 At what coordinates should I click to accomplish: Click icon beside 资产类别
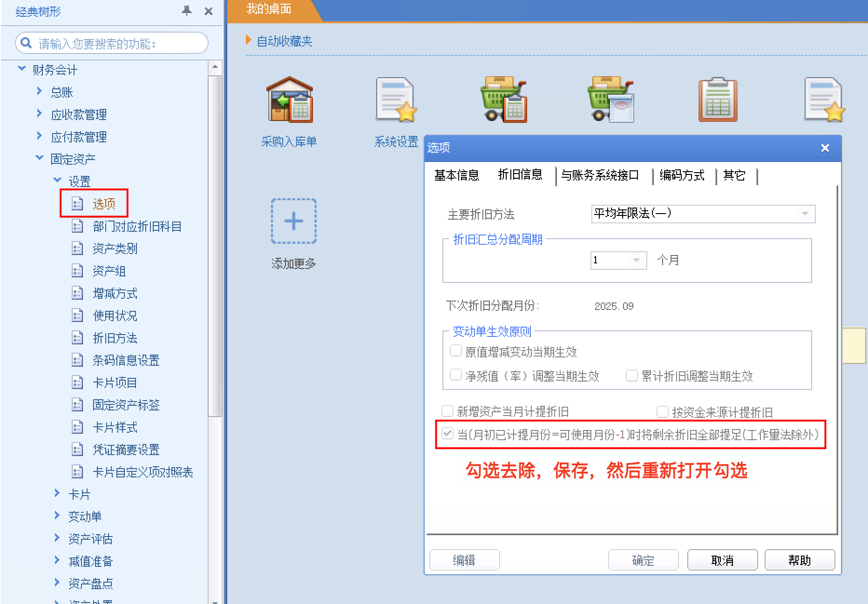(x=77, y=248)
